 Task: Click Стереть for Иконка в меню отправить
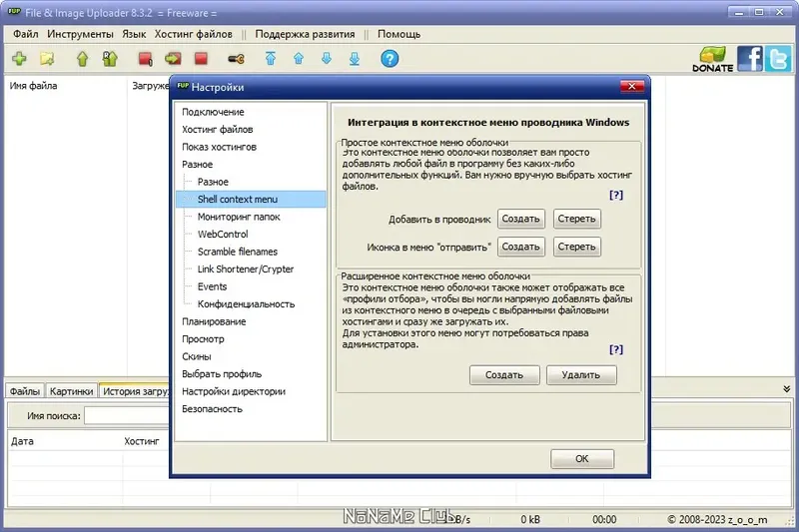pos(577,247)
